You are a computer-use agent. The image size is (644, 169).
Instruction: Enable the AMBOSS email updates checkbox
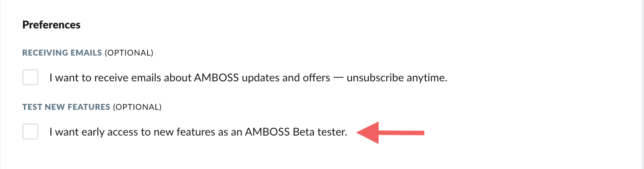point(30,77)
